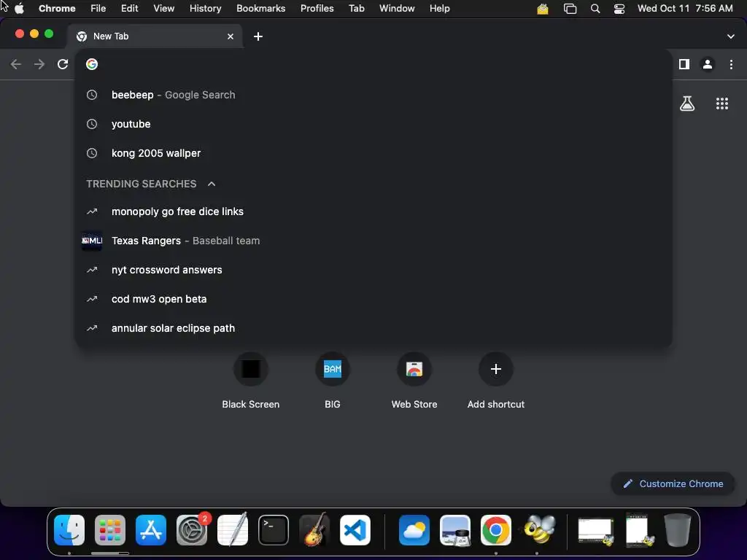The width and height of the screenshot is (747, 560).
Task: Open TextEdit from the dock
Action: (233, 530)
